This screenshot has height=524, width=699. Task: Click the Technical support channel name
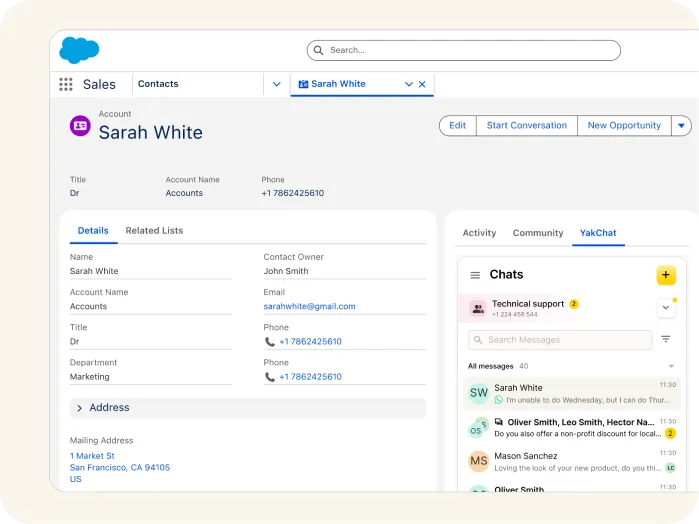528,304
